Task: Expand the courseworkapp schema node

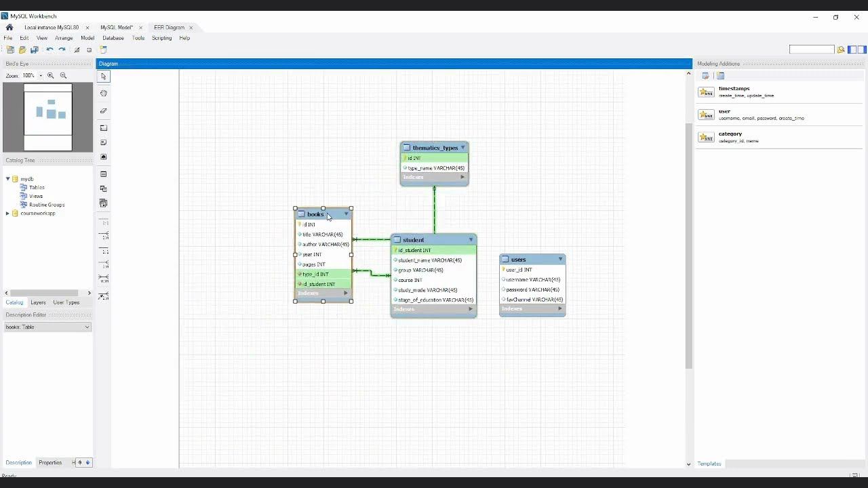Action: [x=7, y=213]
